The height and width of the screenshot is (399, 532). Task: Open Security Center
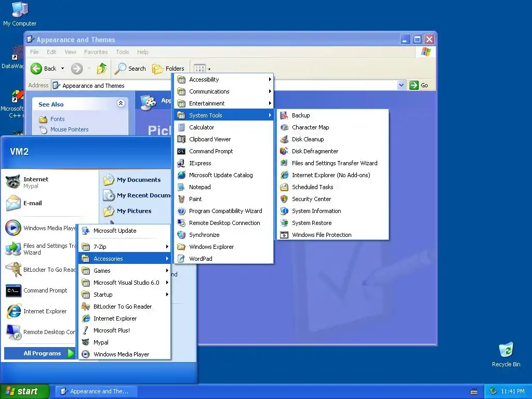tap(333, 199)
